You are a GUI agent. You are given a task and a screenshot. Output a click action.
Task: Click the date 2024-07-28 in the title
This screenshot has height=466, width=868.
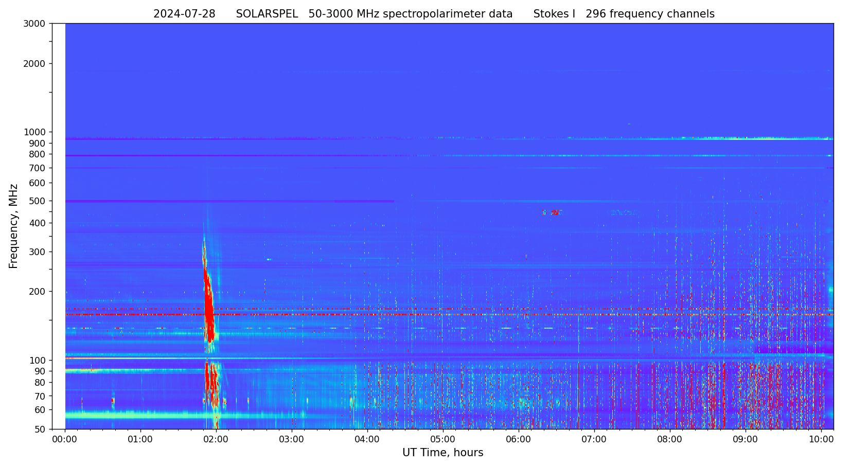tap(184, 14)
